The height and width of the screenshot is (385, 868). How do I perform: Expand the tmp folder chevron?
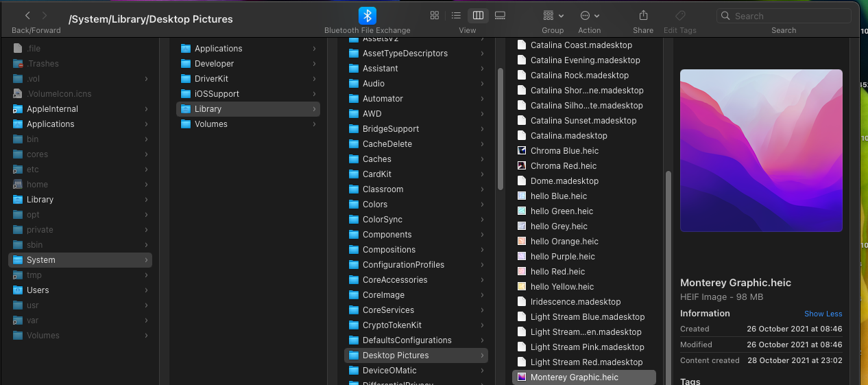coord(146,275)
